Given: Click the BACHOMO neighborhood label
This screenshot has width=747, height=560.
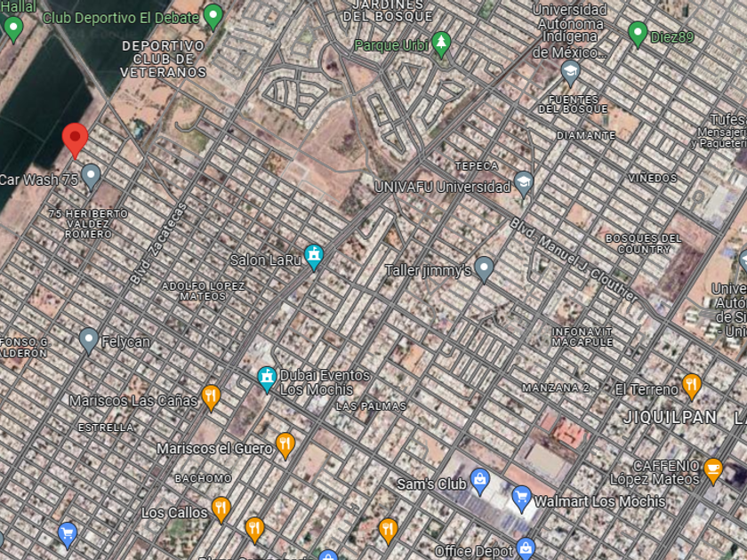Looking at the screenshot, I should pyautogui.click(x=203, y=478).
